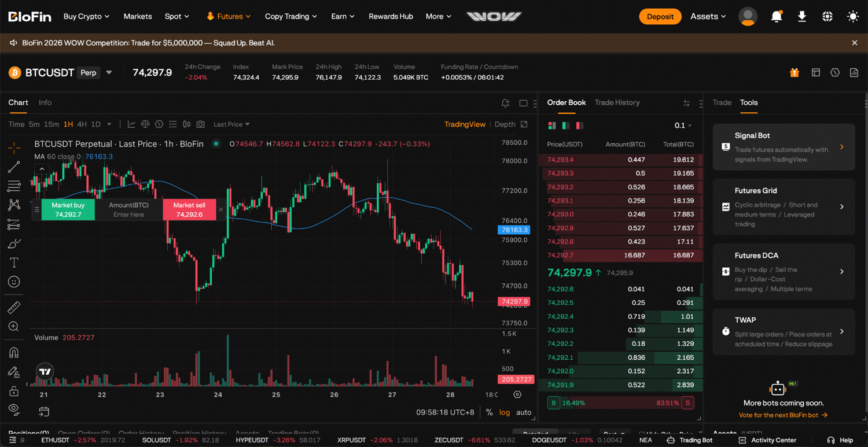Viewport: 868px width, 447px height.
Task: Select the trend line drawing tool
Action: 14,167
